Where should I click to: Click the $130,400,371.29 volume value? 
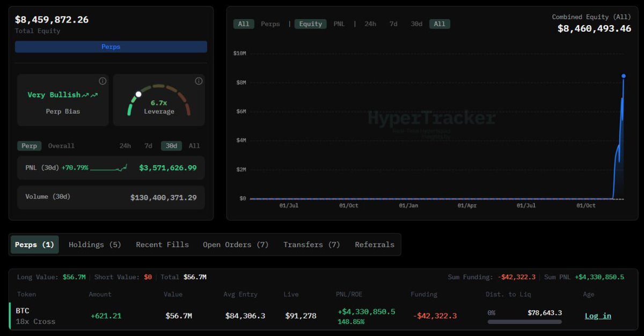(164, 198)
